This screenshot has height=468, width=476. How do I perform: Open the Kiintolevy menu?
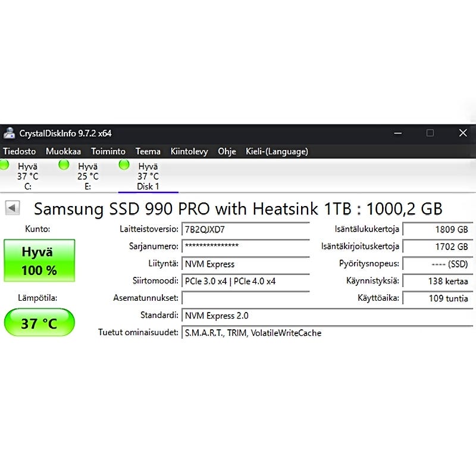(x=189, y=151)
